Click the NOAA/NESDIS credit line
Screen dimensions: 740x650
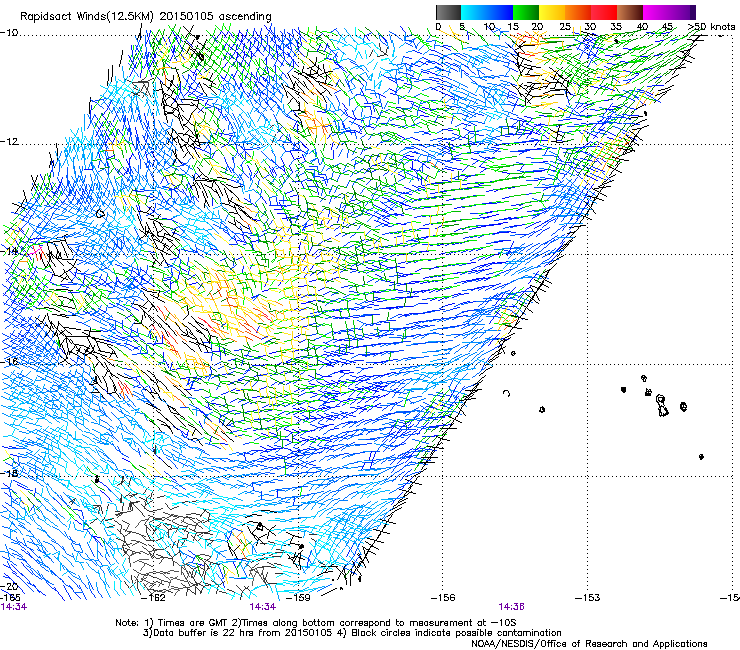589,644
